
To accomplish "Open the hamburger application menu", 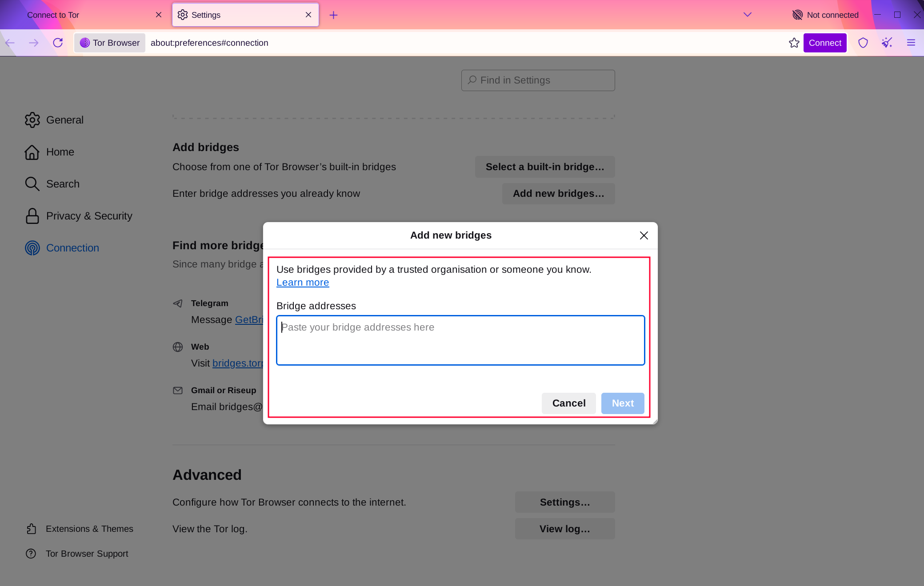I will (911, 43).
